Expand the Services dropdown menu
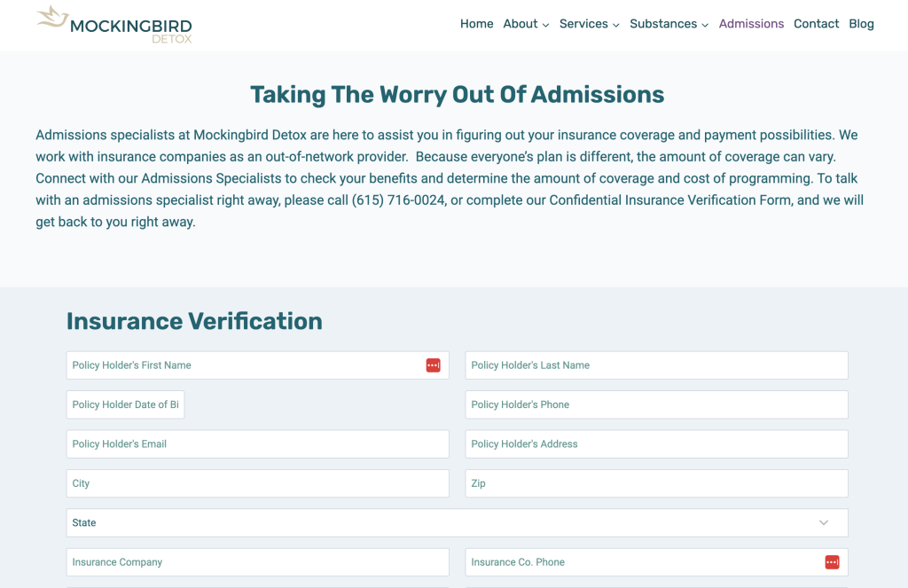 [x=589, y=24]
